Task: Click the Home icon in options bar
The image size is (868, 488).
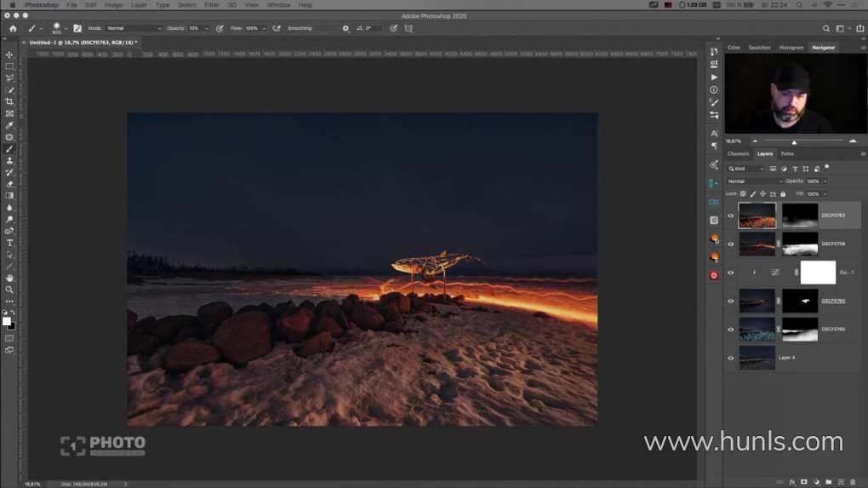Action: point(13,28)
